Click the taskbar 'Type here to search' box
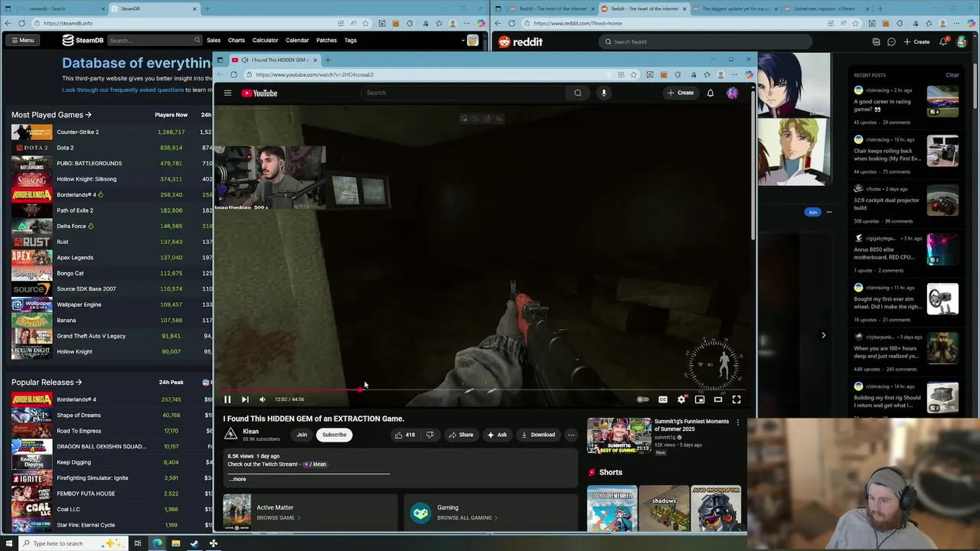 [73, 543]
